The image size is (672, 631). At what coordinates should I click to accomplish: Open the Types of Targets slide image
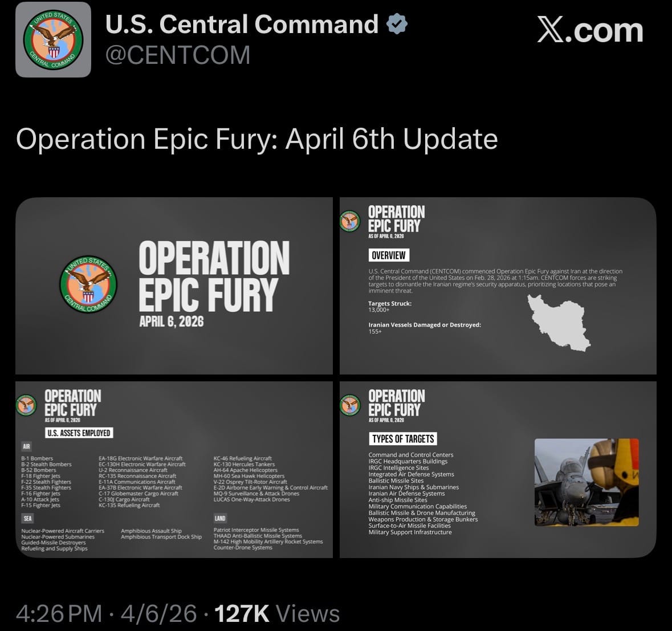point(498,469)
